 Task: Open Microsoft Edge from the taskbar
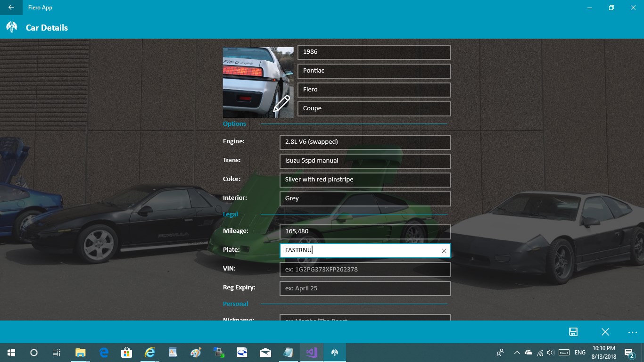pos(104,353)
